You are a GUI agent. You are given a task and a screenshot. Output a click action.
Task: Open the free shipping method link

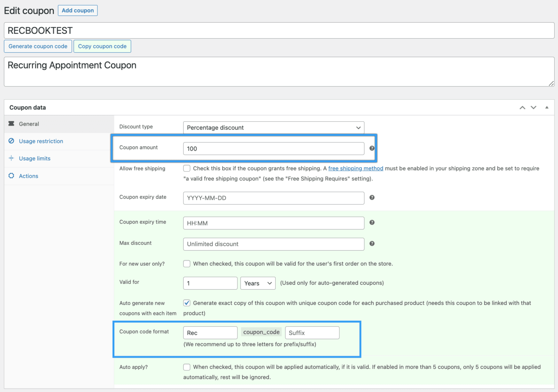(355, 169)
